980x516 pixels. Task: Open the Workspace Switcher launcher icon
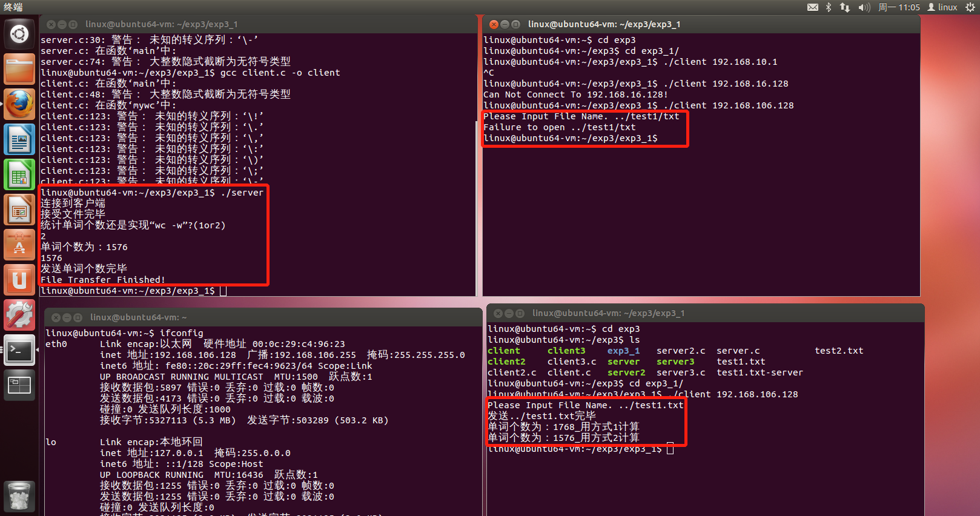point(19,385)
